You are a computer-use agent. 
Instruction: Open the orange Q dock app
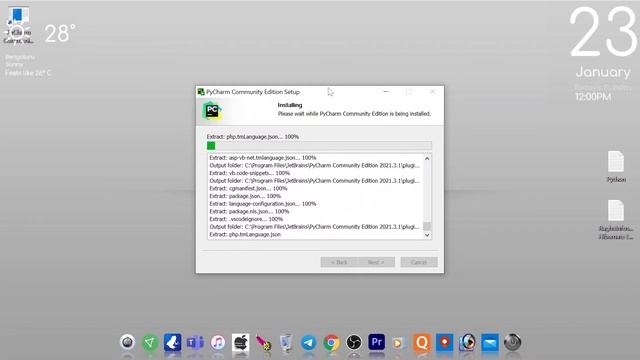pyautogui.click(x=422, y=342)
